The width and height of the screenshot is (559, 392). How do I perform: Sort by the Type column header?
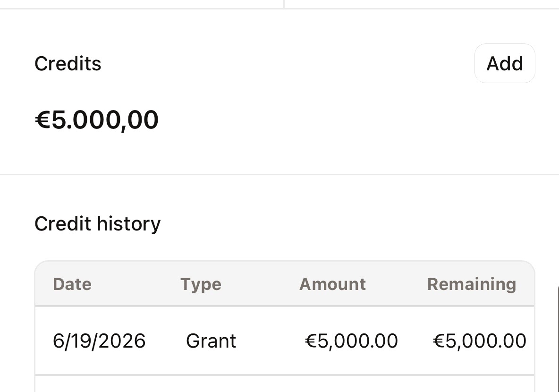pos(201,285)
